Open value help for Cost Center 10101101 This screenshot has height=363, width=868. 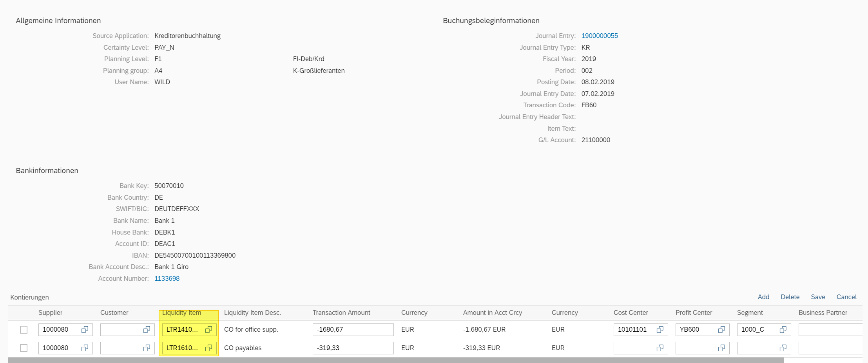pyautogui.click(x=660, y=330)
